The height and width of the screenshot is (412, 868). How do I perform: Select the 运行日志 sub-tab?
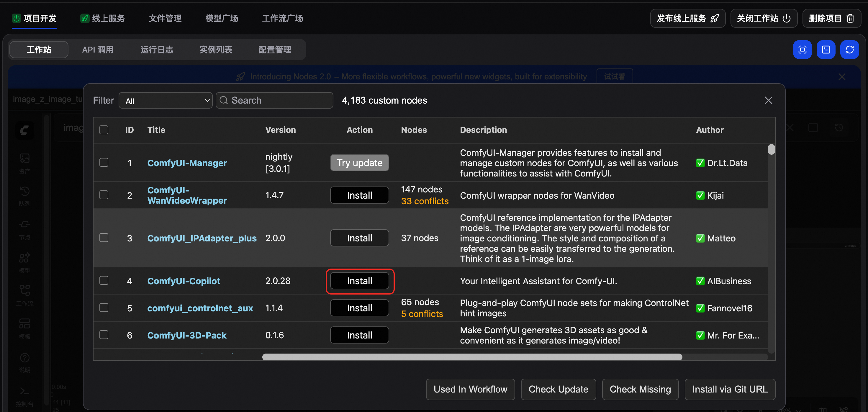coord(157,50)
